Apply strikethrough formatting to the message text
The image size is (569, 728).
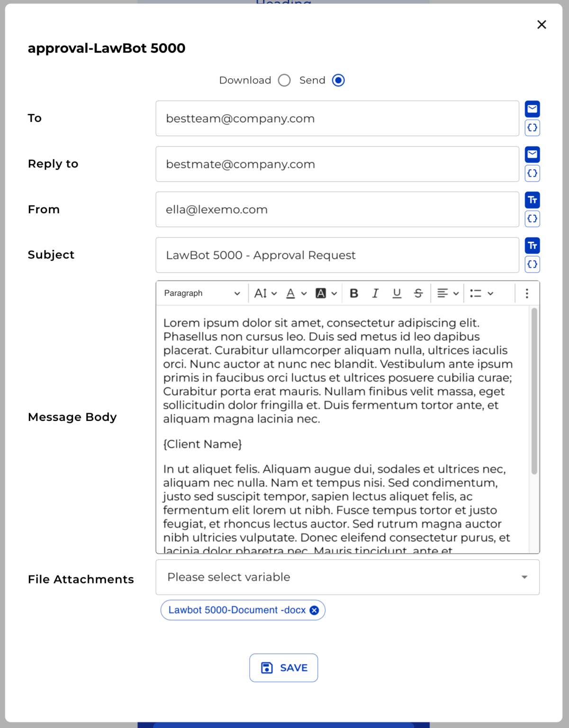[417, 293]
